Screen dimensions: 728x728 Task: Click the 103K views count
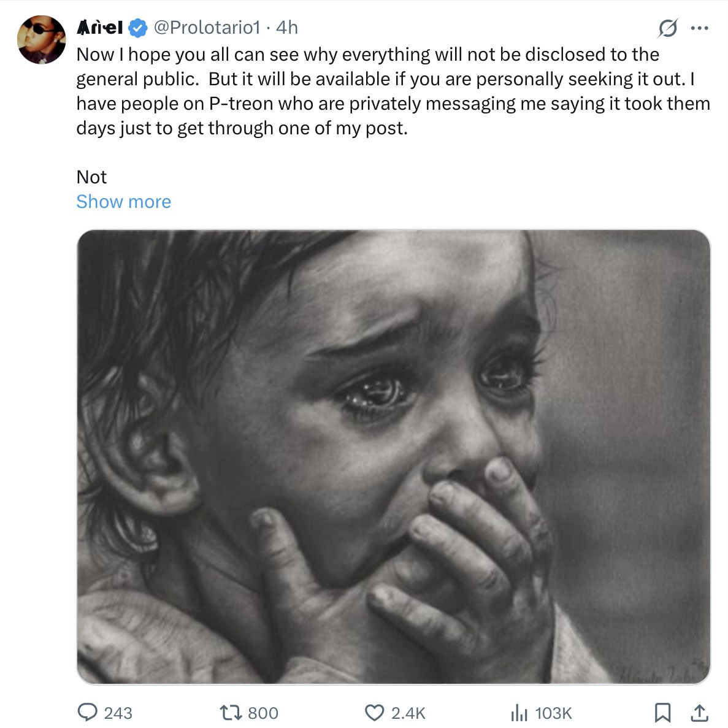point(553,713)
